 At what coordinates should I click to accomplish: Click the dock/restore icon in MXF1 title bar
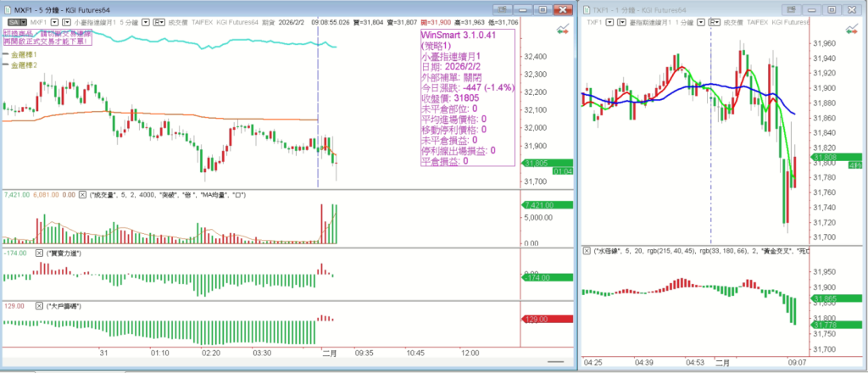(x=504, y=8)
